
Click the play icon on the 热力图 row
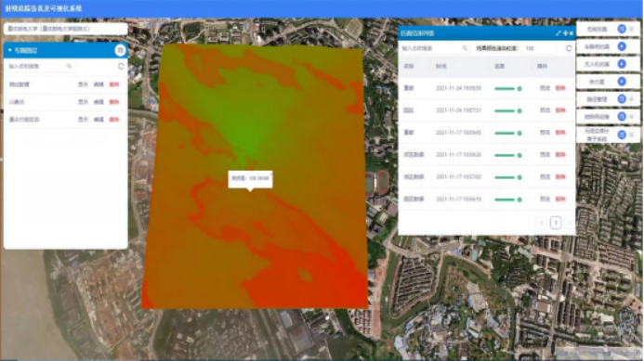click(x=622, y=82)
